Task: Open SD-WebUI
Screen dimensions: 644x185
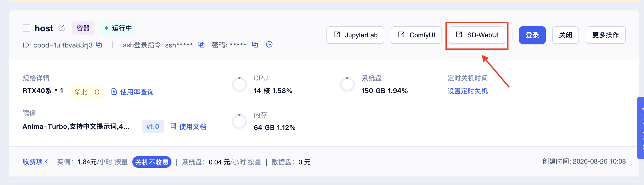Action: [x=477, y=35]
